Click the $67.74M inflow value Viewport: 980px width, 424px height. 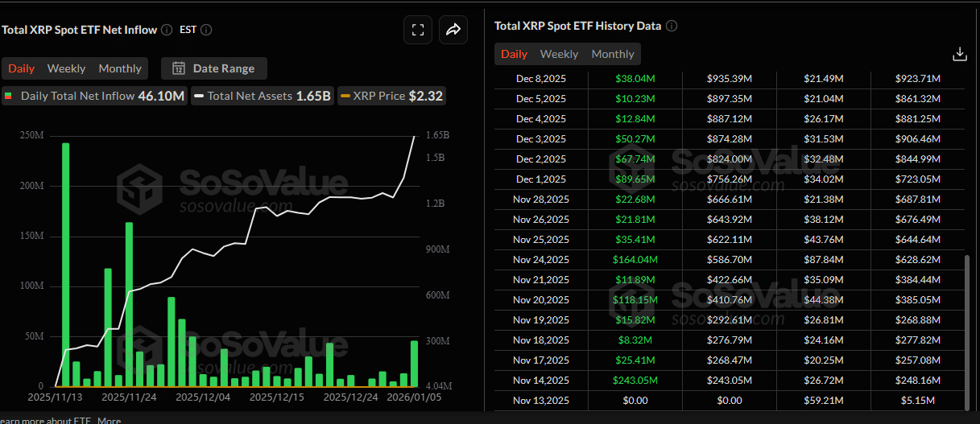click(635, 159)
